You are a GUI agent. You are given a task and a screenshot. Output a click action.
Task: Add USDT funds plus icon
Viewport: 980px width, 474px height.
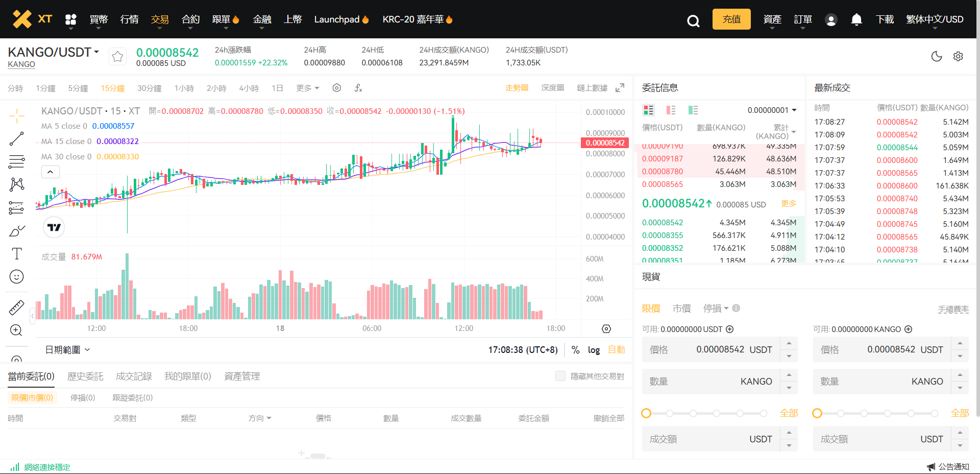coord(730,329)
